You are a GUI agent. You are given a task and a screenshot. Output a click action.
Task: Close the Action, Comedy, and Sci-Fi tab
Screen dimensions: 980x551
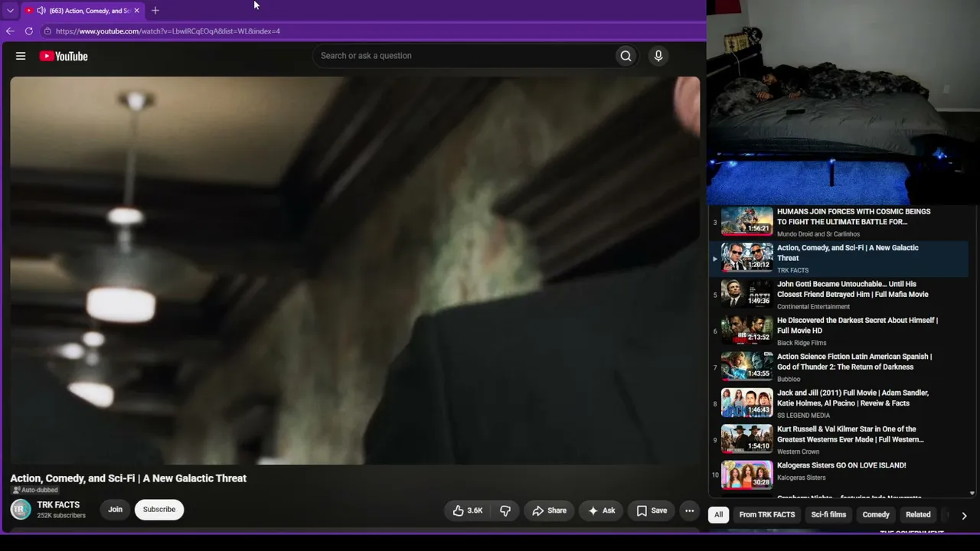pos(136,11)
